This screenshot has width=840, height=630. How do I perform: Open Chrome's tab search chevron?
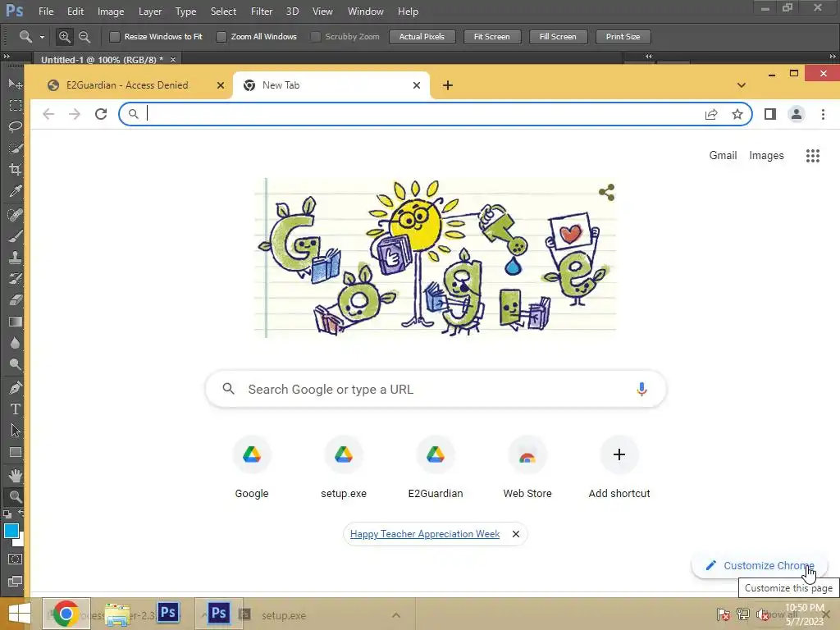(742, 85)
